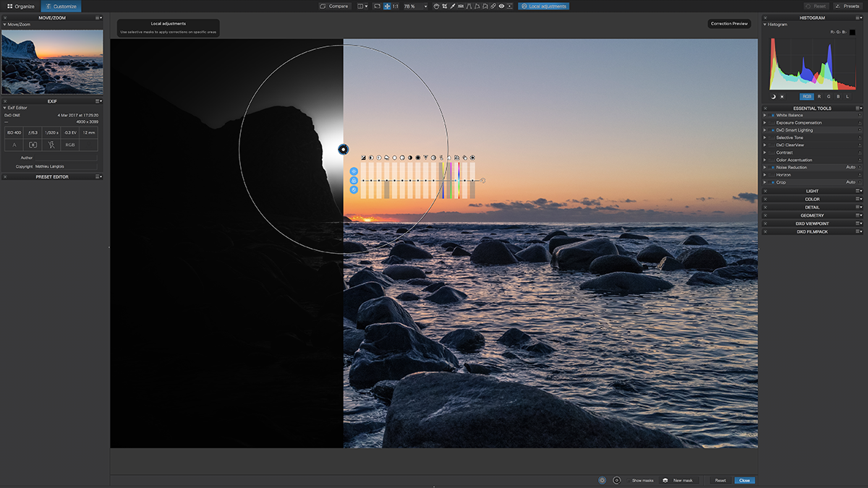The width and height of the screenshot is (868, 488).
Task: Click the control point mask center
Action: 343,150
